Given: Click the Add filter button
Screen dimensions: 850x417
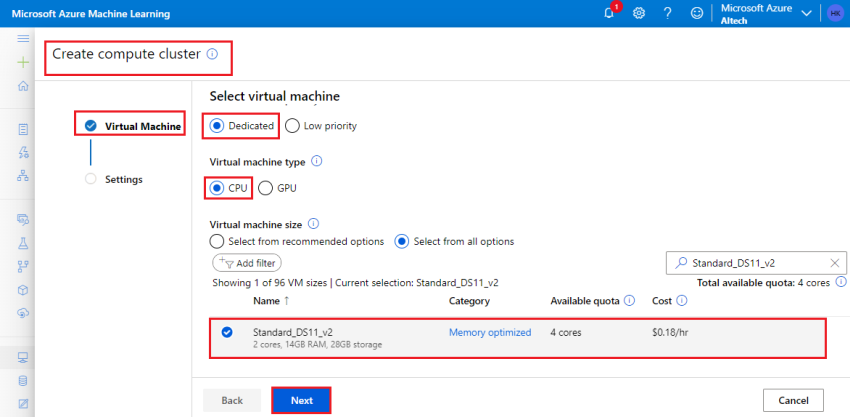Looking at the screenshot, I should pos(247,263).
